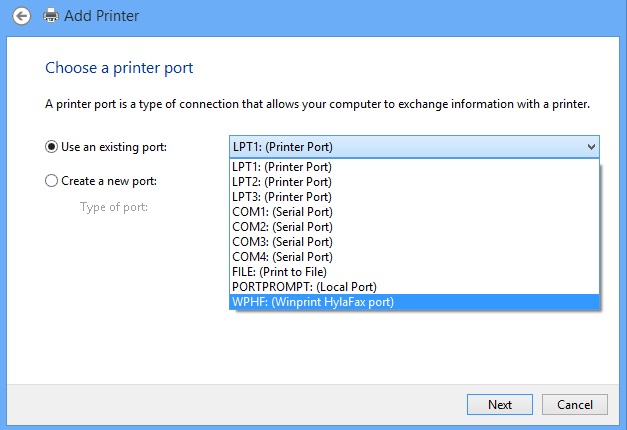Select COM2: (Serial Port) entry
627x430 pixels.
pos(414,227)
